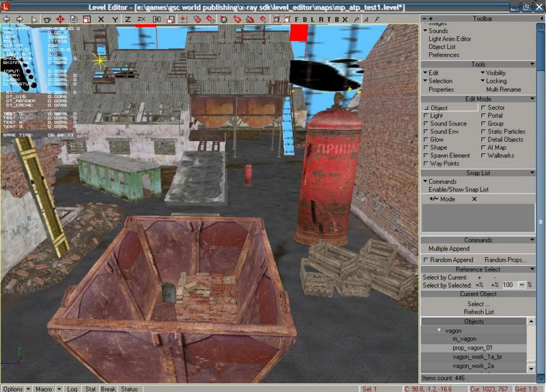Click the Break item in status bar

click(x=108, y=389)
